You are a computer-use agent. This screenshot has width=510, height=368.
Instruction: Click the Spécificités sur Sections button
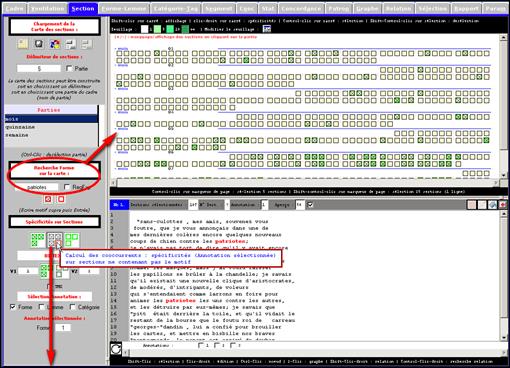[x=54, y=222]
